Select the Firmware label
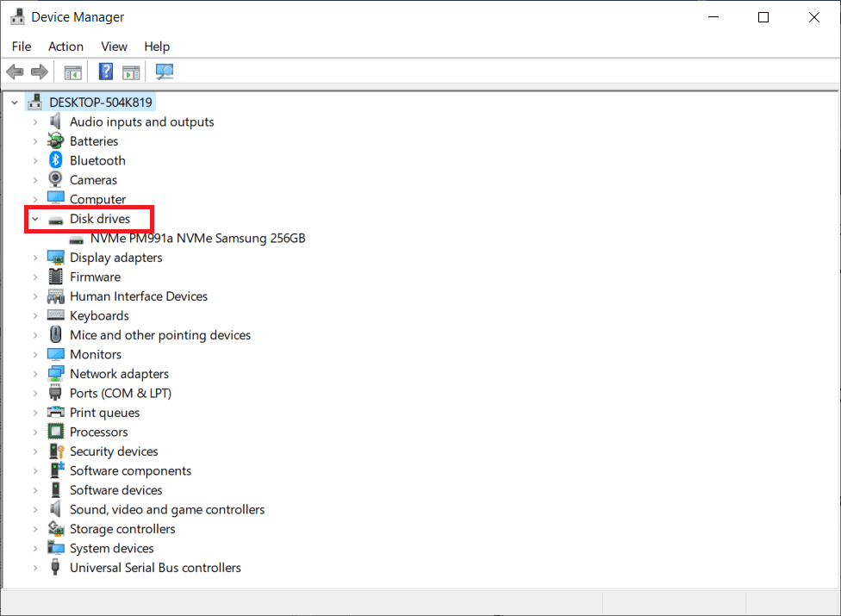 95,277
